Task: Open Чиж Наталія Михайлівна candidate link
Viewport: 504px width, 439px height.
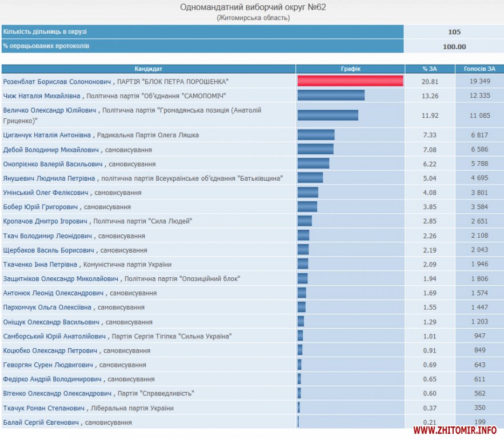Action: [x=42, y=95]
